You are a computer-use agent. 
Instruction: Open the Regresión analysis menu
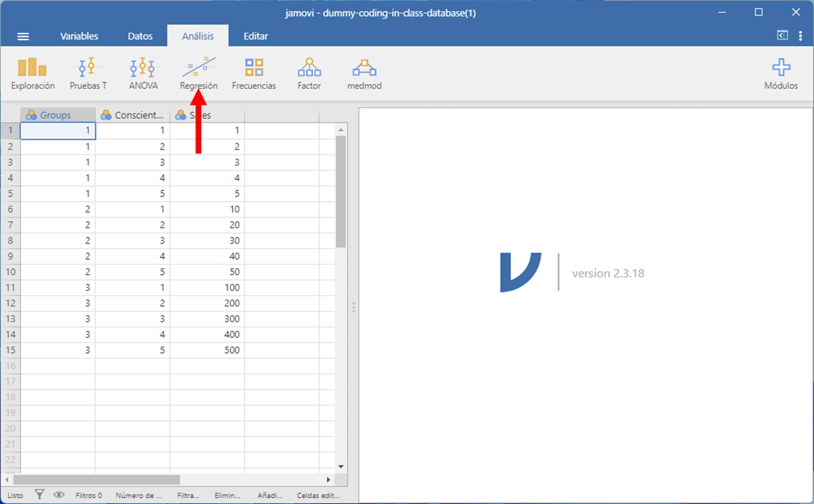pos(198,74)
